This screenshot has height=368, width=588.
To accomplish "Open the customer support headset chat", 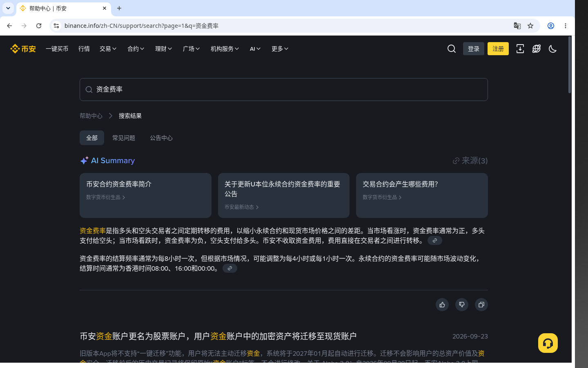I will [548, 343].
